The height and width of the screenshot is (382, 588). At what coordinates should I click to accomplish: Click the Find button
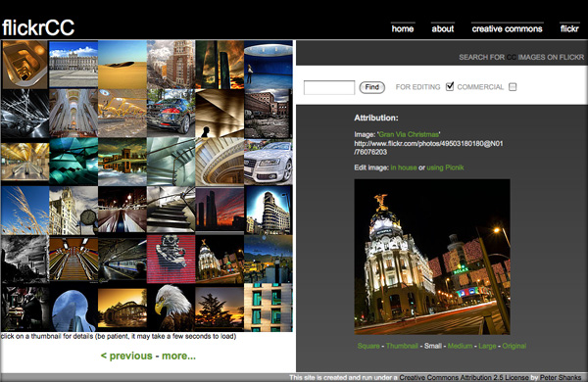(372, 87)
